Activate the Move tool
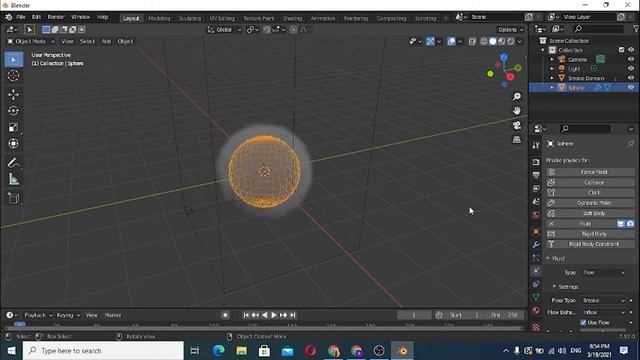The height and width of the screenshot is (360, 640). 13,95
